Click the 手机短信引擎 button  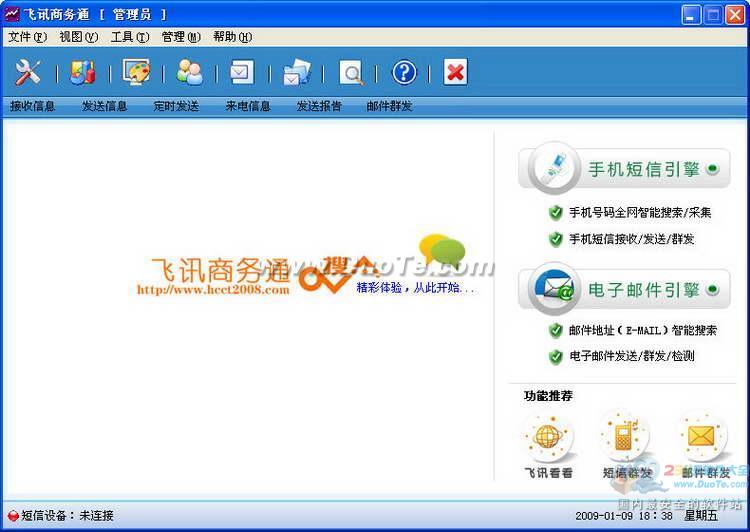(625, 168)
